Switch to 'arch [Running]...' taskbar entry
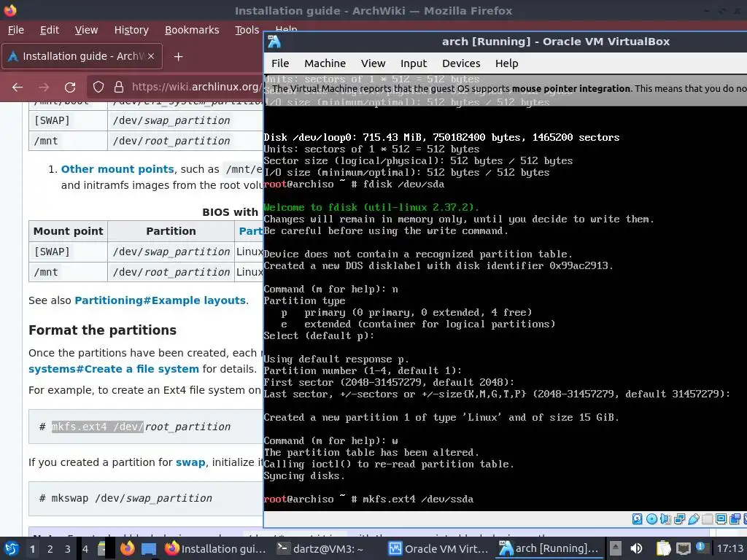 [x=549, y=548]
